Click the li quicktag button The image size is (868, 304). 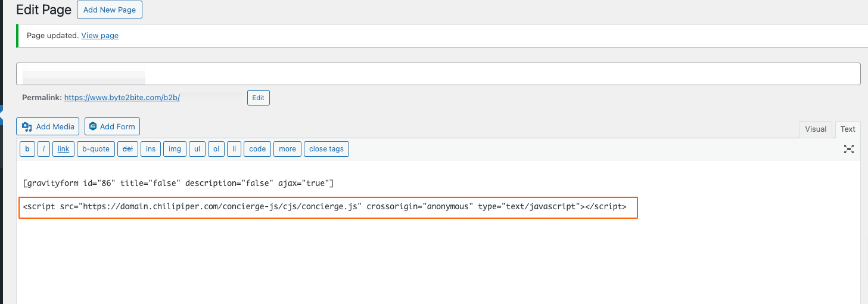234,149
